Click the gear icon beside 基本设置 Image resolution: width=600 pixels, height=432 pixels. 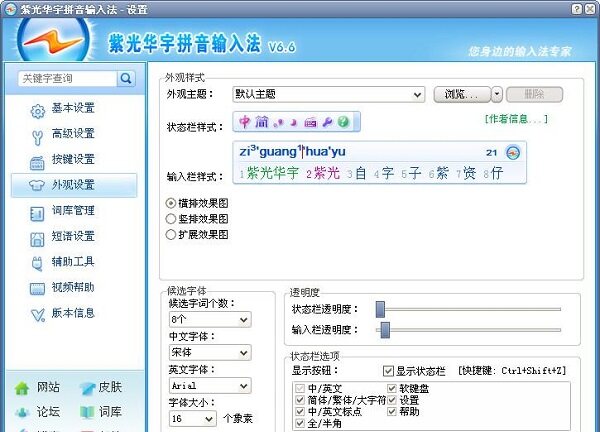(38, 111)
